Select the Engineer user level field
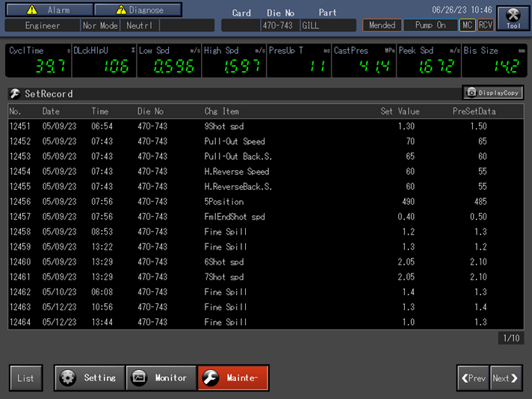532x399 pixels. (x=42, y=25)
